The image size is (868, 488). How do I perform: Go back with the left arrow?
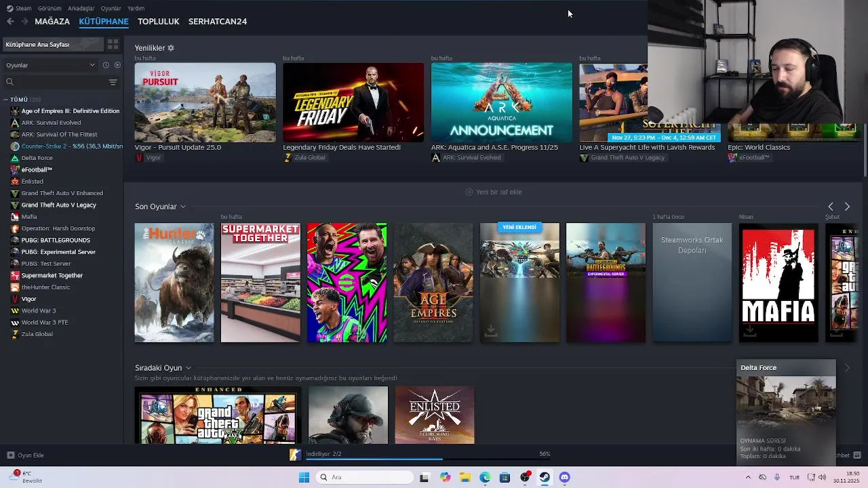coord(10,22)
